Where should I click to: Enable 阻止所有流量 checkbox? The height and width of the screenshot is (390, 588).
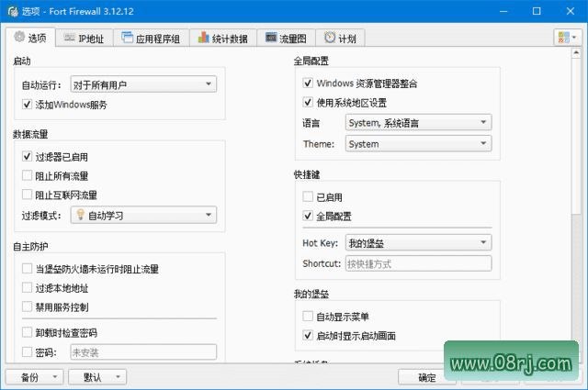(27, 175)
